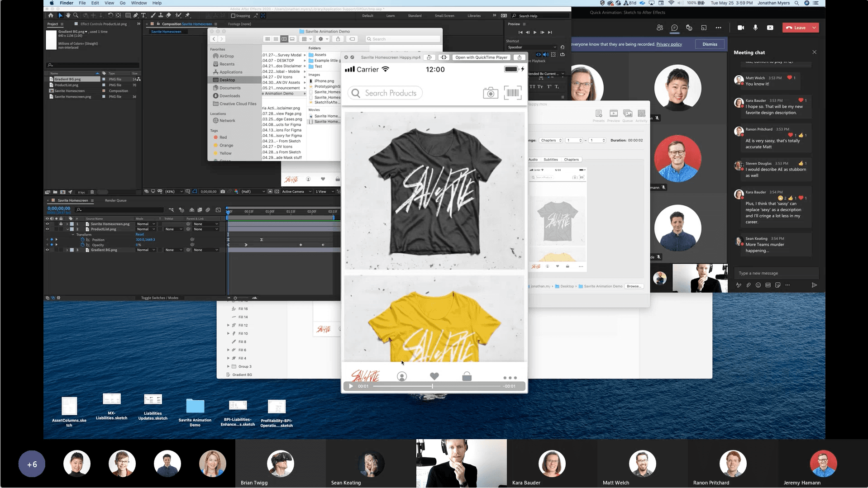This screenshot has width=868, height=488.
Task: Switch to Effect Controls ProductList.png tab
Action: [x=104, y=24]
